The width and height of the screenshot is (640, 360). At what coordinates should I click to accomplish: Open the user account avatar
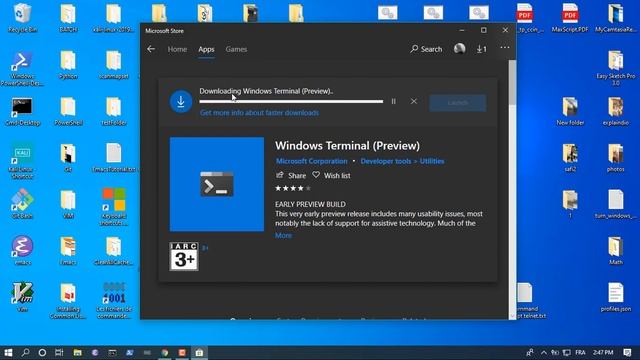[x=459, y=49]
